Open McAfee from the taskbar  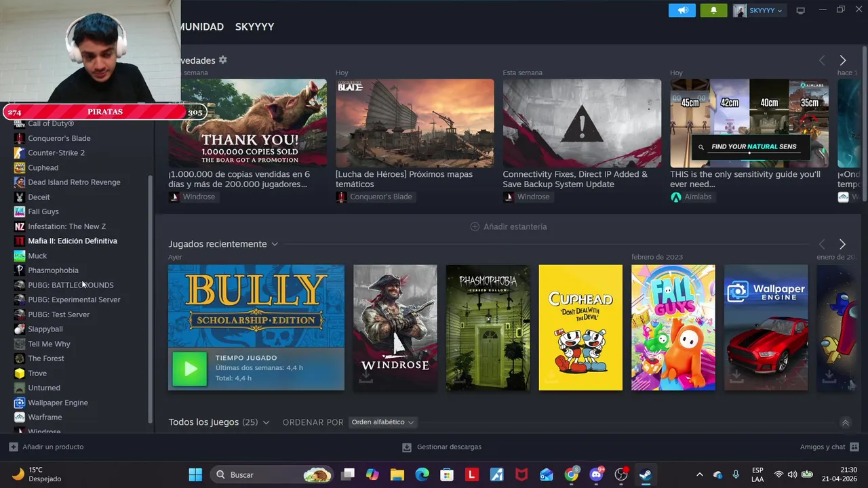521,474
